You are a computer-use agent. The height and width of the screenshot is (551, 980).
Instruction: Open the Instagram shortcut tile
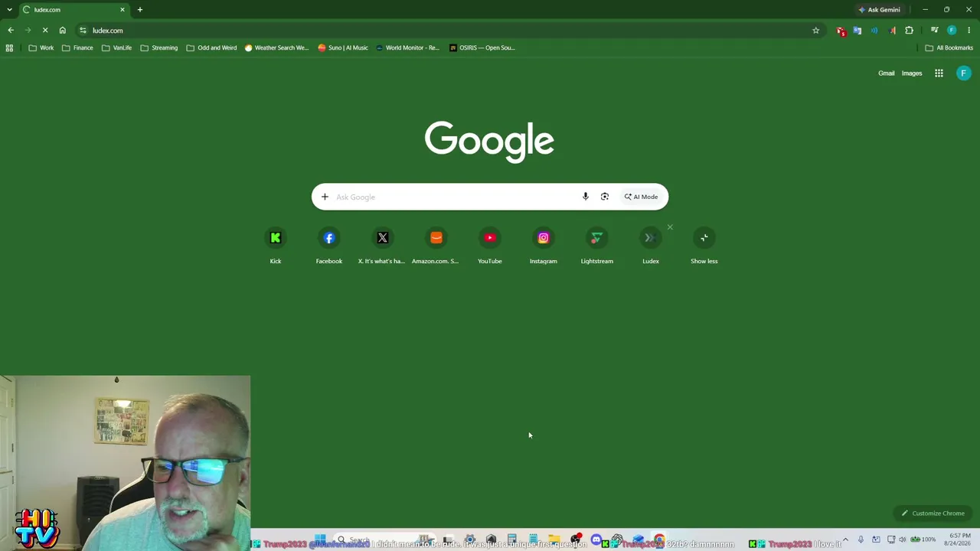[544, 246]
